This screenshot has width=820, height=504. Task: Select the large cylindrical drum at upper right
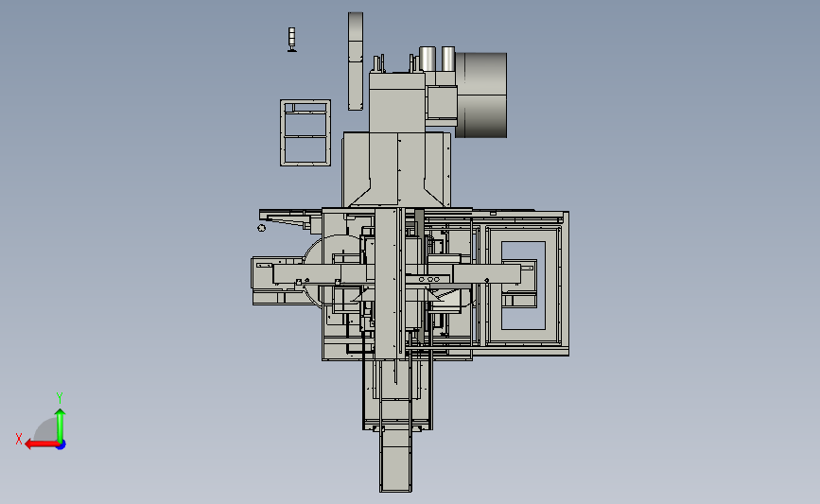tap(481, 96)
